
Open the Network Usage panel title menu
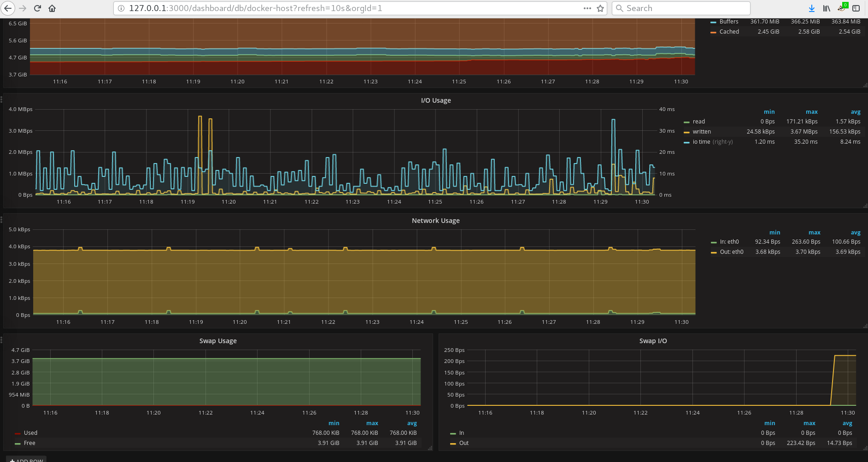point(435,221)
